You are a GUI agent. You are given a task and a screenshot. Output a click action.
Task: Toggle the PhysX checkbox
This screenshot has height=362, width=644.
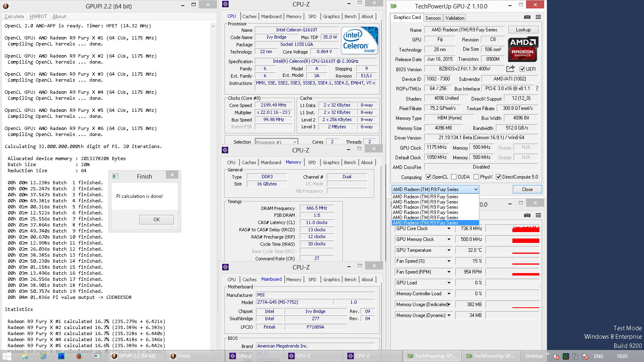476,177
